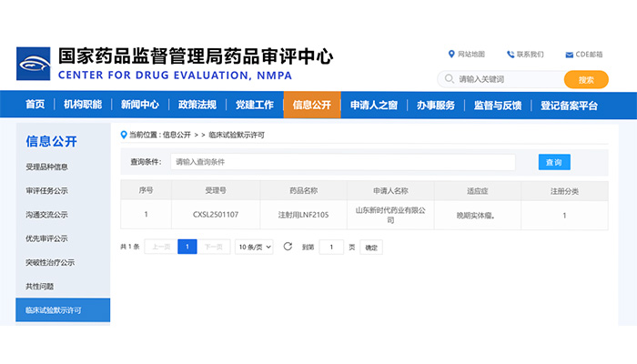The height and width of the screenshot is (364, 637).
Task: Select page 1 in pagination
Action: point(187,247)
